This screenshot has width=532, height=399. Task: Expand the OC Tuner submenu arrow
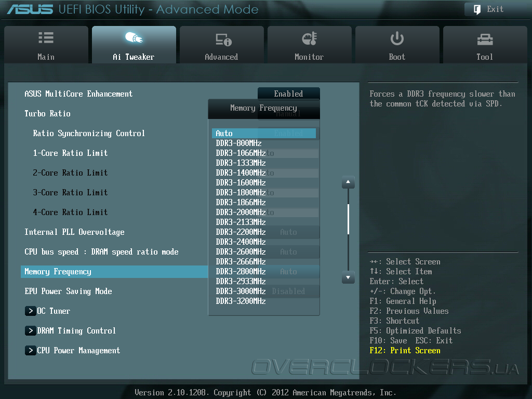click(31, 311)
